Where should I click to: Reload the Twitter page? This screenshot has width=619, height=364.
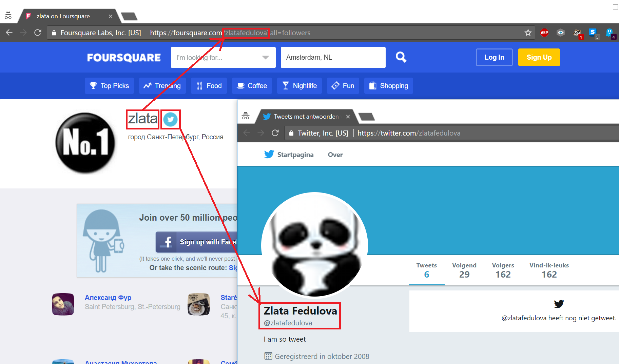[275, 133]
